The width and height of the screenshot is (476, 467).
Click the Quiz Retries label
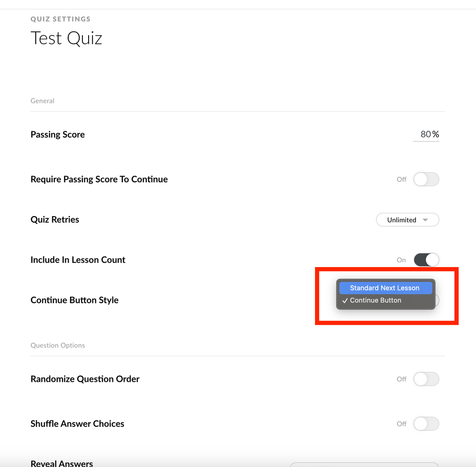55,220
